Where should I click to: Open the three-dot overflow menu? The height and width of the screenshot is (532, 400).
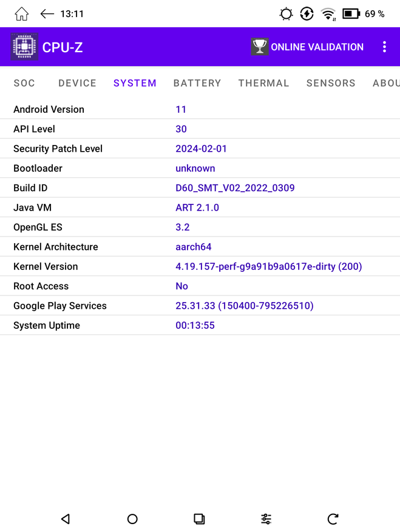click(384, 47)
